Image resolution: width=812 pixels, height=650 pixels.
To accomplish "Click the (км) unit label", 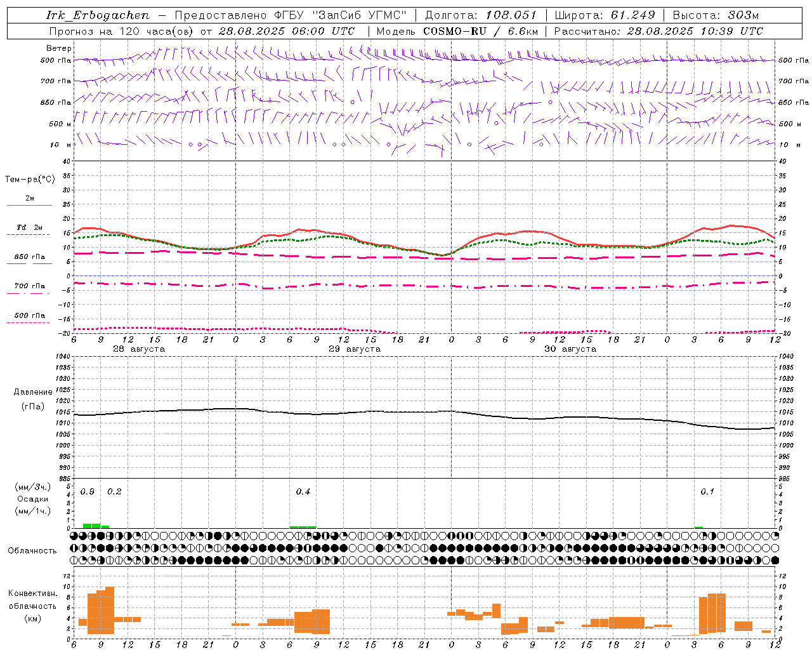I will point(33,618).
